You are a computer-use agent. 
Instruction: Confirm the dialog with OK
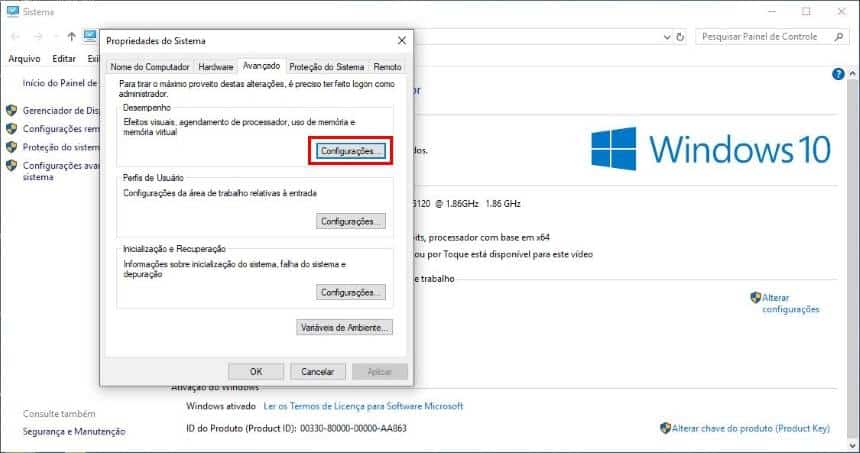[256, 371]
